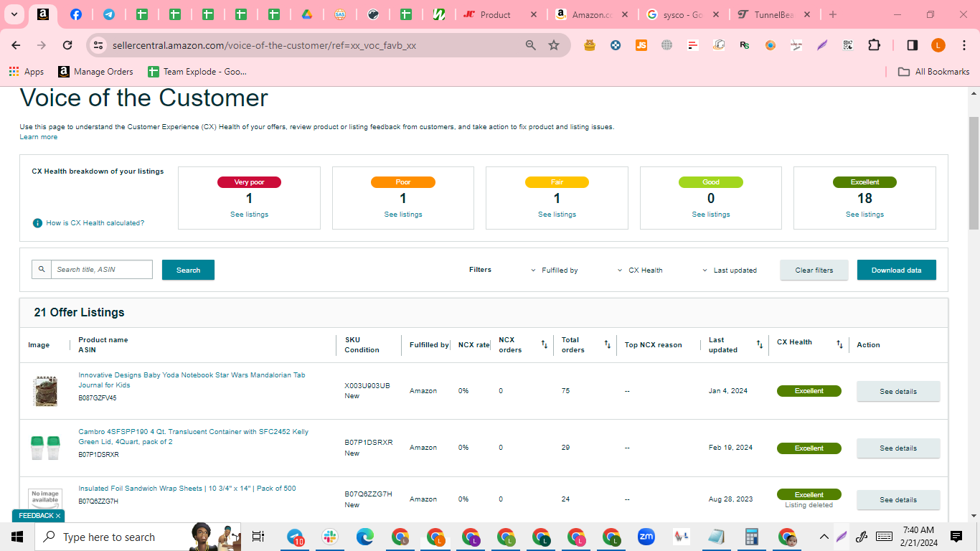Click the Clear filters button

(x=814, y=270)
